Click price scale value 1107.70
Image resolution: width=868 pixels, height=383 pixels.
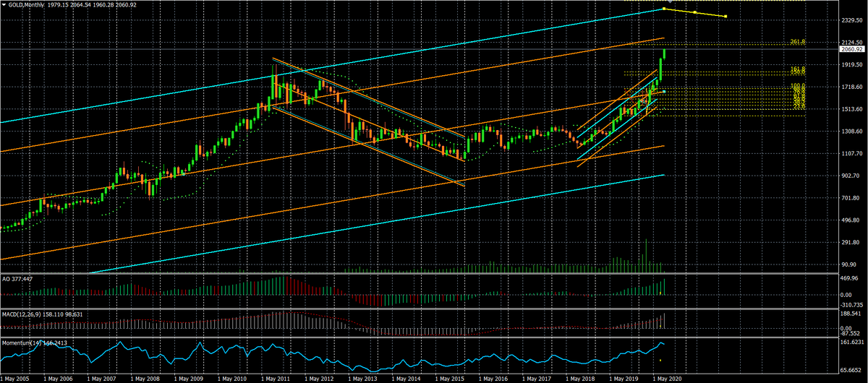853,154
